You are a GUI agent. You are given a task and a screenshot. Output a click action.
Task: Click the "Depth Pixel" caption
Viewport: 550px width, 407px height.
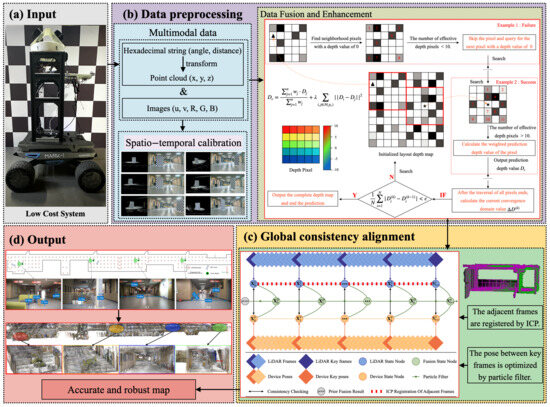pos(301,170)
